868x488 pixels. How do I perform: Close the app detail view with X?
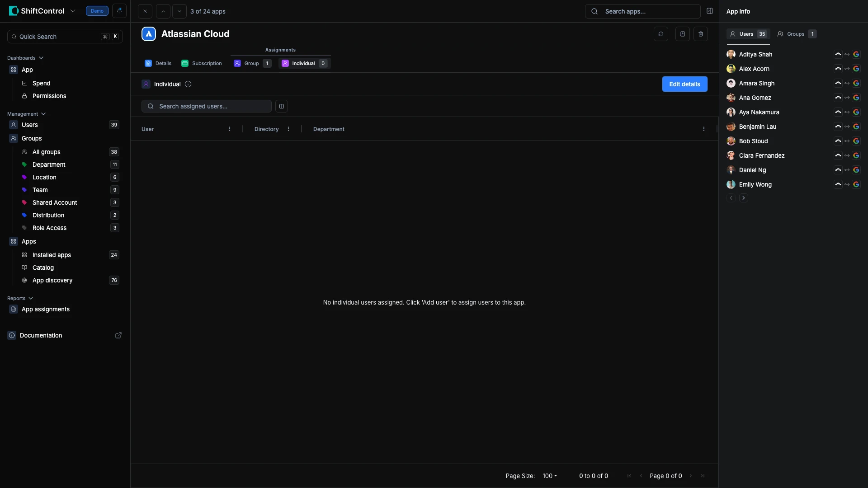tap(145, 11)
